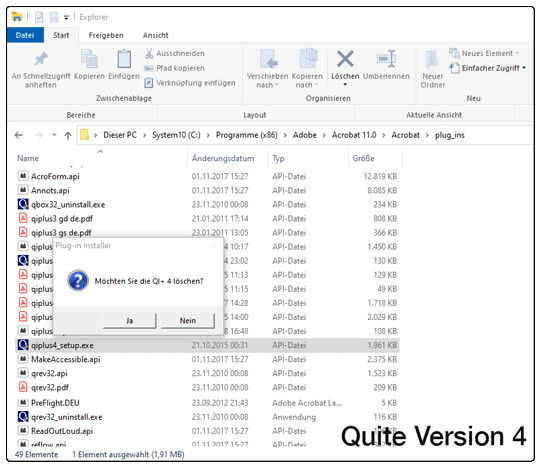540x467 pixels.
Task: Click the question mark icon in dialog
Action: pyautogui.click(x=78, y=280)
